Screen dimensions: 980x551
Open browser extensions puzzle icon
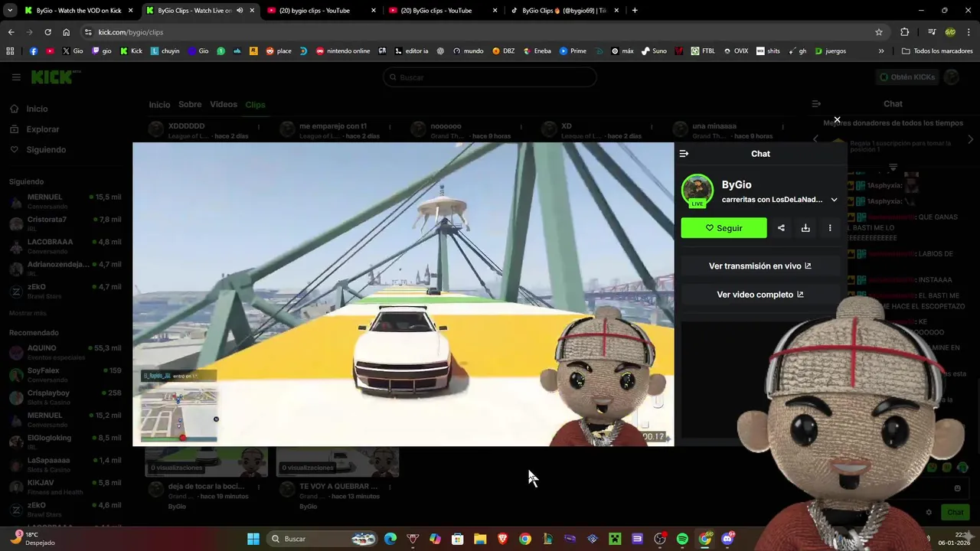click(x=905, y=32)
